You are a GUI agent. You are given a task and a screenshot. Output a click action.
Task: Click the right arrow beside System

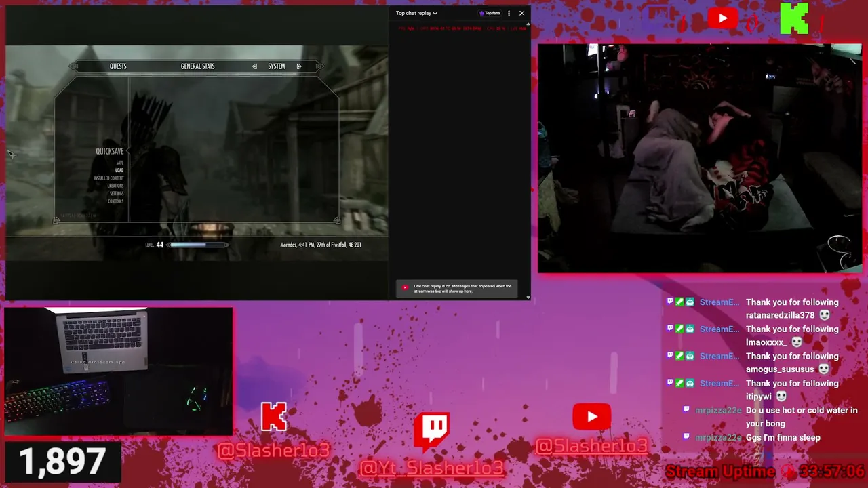[x=298, y=66]
